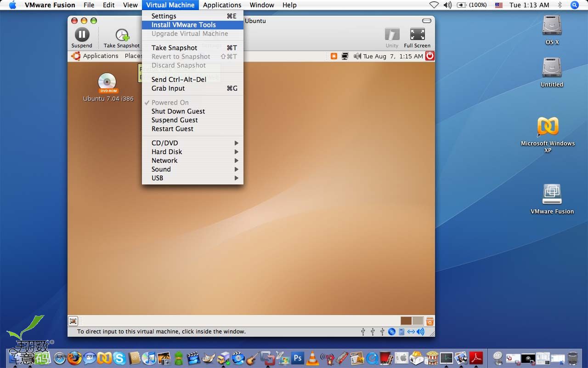Screen dimensions: 588x368
Task: Click the network adapter status bar icon
Action: point(411,332)
